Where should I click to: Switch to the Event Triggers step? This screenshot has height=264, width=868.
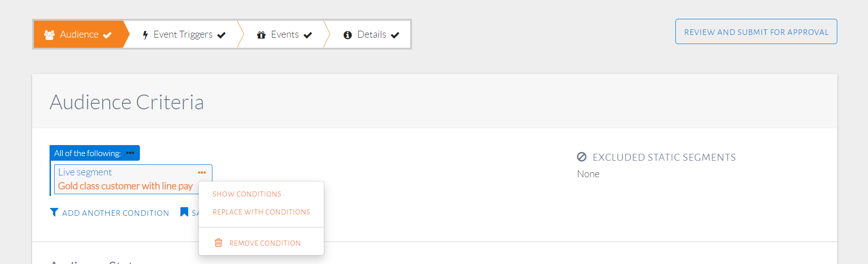click(183, 34)
